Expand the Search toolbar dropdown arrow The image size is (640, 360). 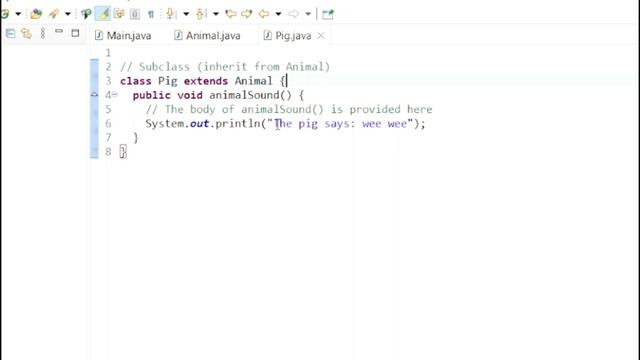[68, 14]
